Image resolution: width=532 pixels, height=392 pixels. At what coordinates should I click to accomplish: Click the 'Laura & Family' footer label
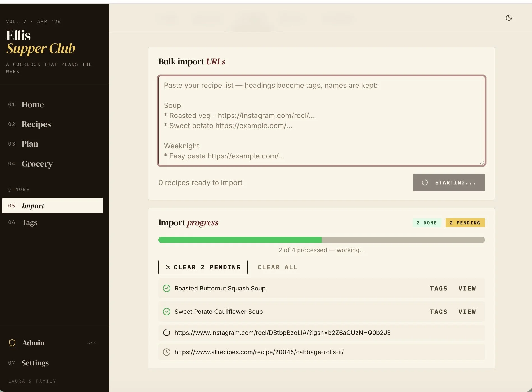32,381
